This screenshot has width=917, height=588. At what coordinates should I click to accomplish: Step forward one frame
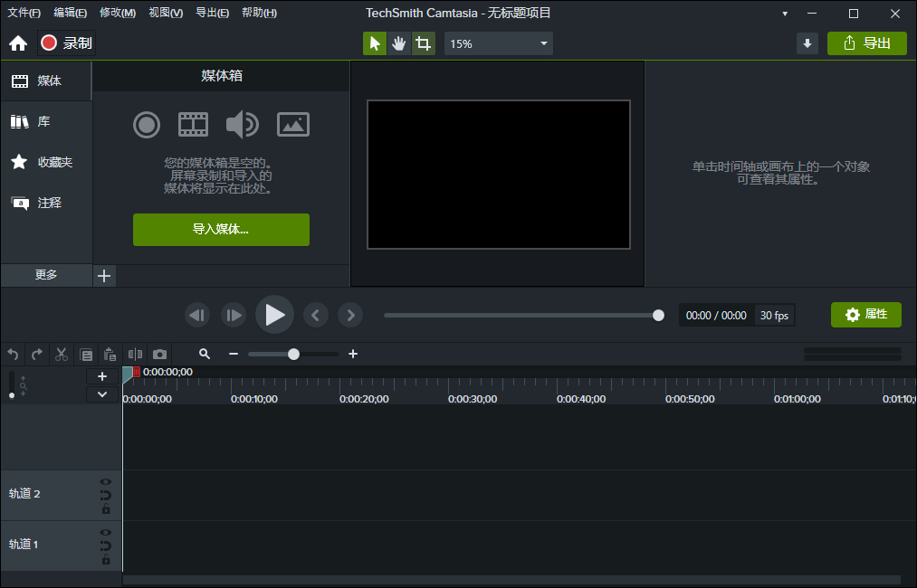click(234, 316)
